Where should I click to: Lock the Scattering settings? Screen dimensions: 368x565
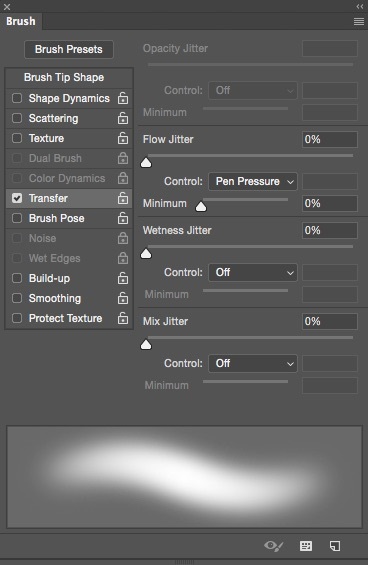pos(123,118)
